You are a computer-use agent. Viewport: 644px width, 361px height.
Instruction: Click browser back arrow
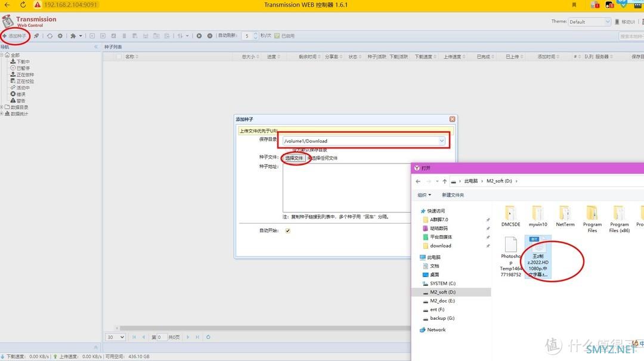pos(7,5)
